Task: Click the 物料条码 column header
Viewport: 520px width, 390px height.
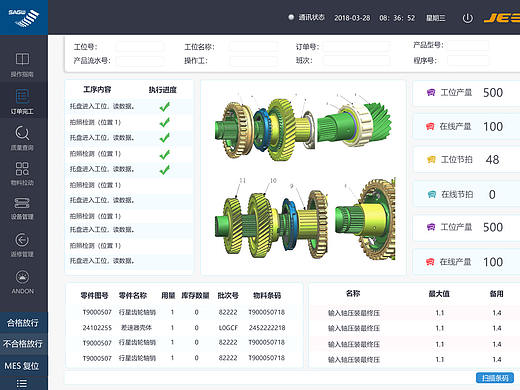Action: click(x=267, y=295)
